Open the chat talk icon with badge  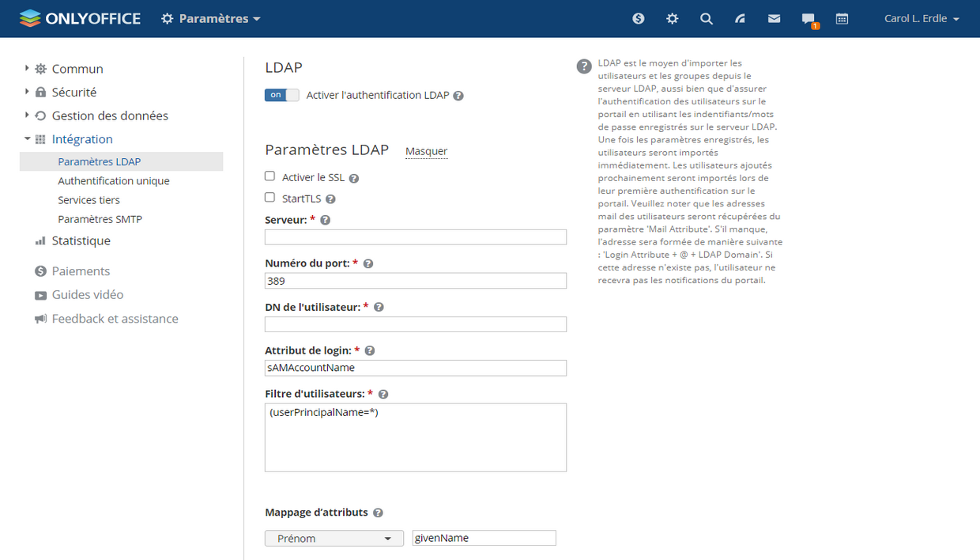[x=809, y=20]
